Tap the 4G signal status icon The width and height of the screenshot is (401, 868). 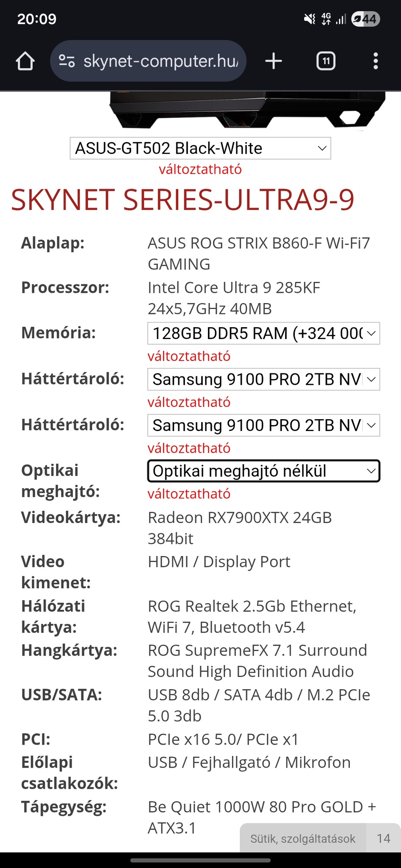[326, 19]
